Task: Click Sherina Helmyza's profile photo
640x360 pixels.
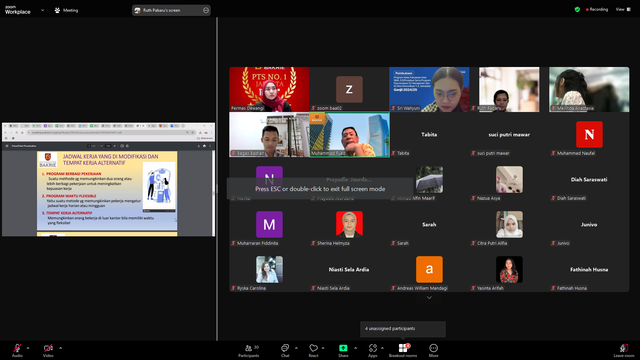Action: pos(349,224)
